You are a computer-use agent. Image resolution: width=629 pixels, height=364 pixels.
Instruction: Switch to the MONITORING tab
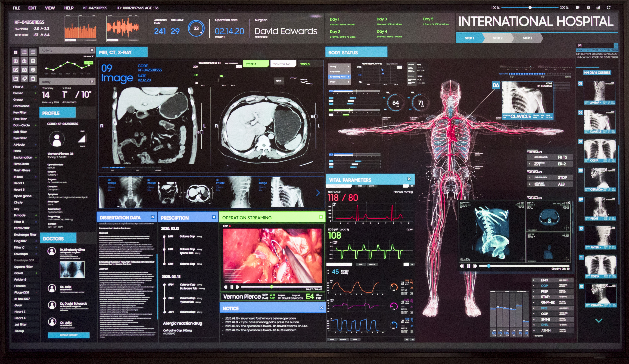[282, 64]
